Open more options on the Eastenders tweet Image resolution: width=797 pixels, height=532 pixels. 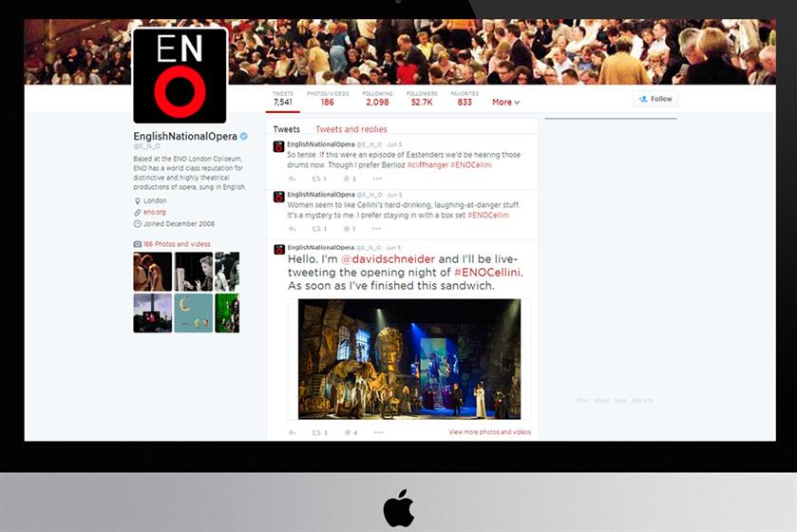(376, 179)
